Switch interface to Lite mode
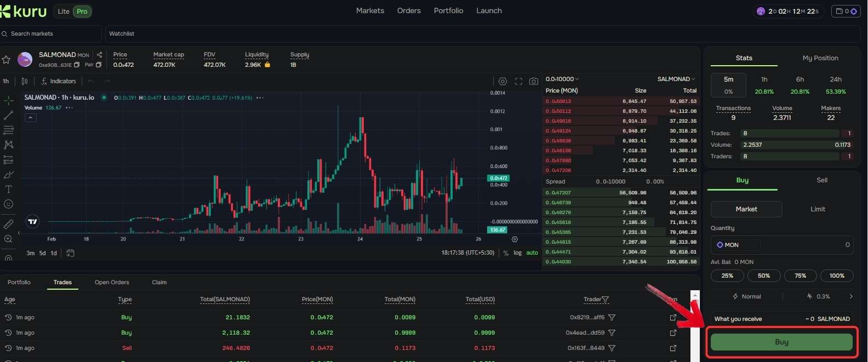Viewport: 868px width, 362px height. [64, 11]
